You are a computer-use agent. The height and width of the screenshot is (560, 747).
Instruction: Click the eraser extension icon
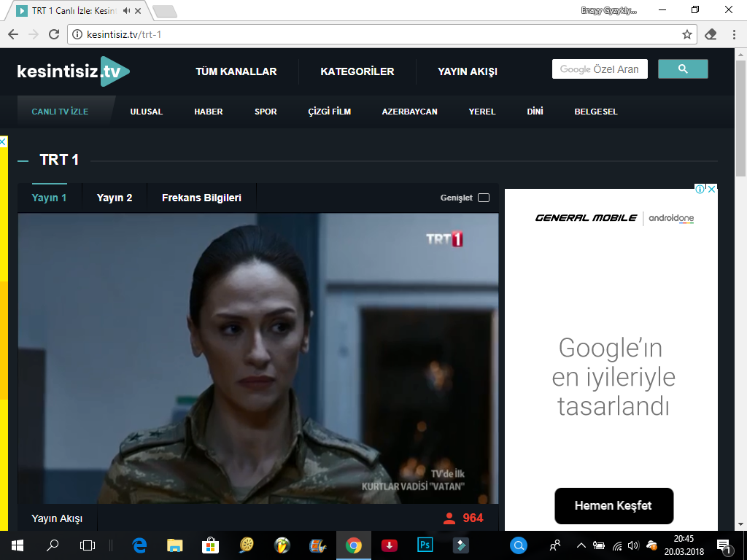click(x=711, y=34)
